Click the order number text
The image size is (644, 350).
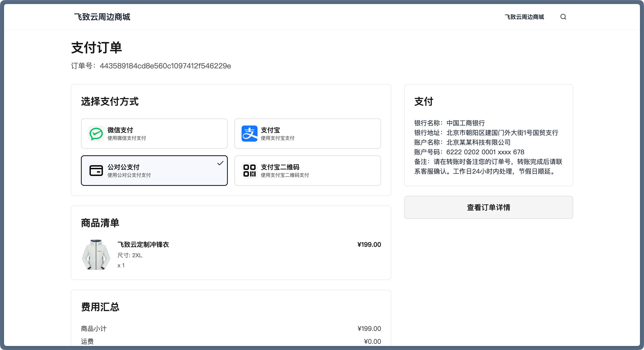click(165, 66)
